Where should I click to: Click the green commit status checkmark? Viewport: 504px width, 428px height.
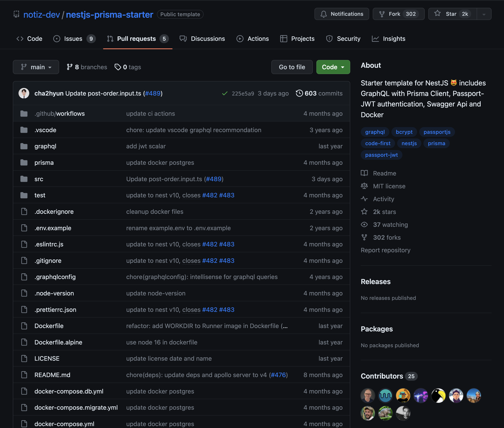pos(225,93)
